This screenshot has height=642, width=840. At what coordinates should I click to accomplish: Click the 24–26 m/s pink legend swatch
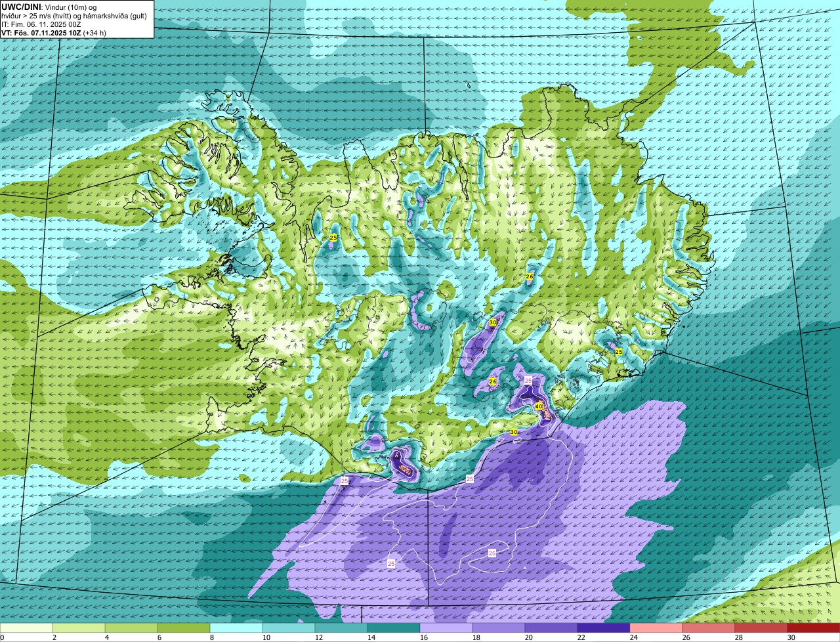[656, 628]
